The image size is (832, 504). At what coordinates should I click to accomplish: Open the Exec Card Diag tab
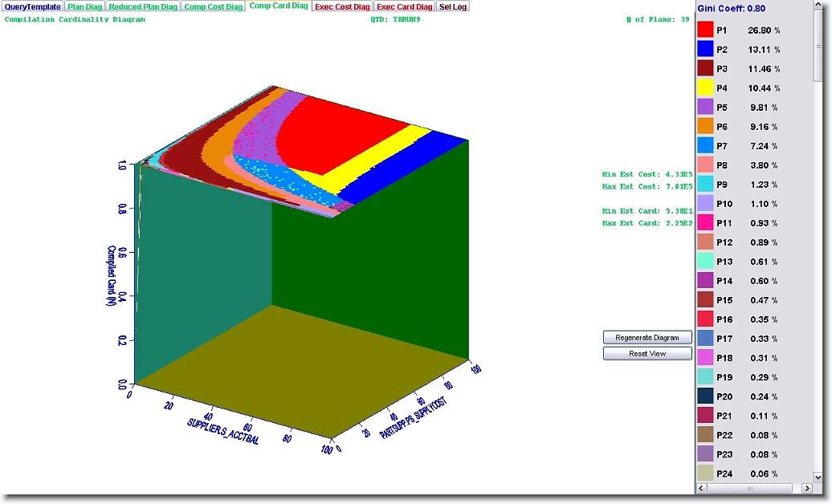[x=406, y=6]
